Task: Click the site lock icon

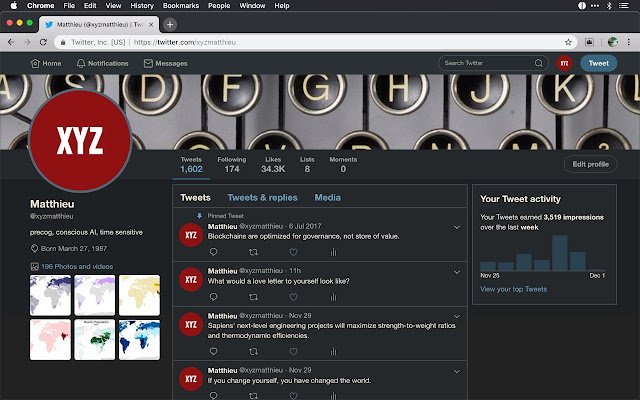Action: 63,42
